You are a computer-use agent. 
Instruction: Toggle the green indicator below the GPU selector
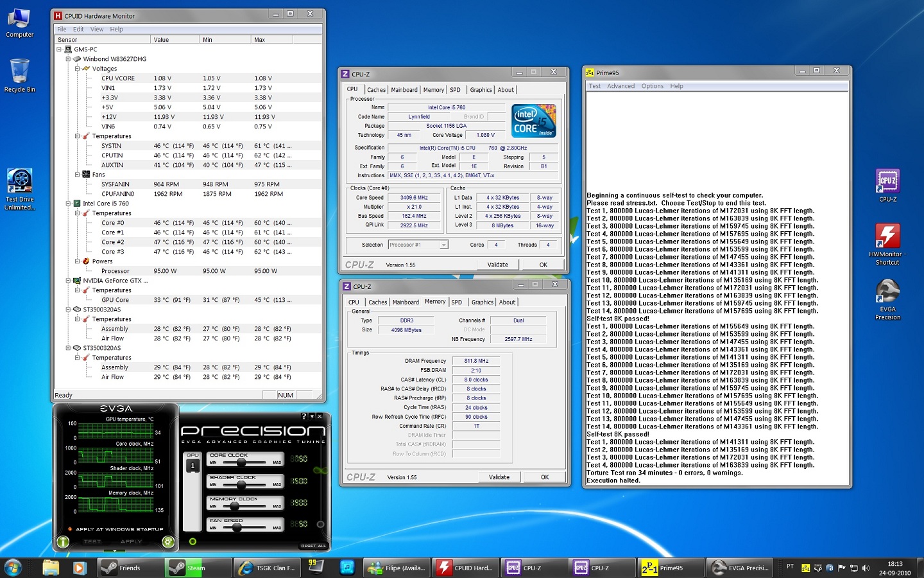tap(193, 541)
